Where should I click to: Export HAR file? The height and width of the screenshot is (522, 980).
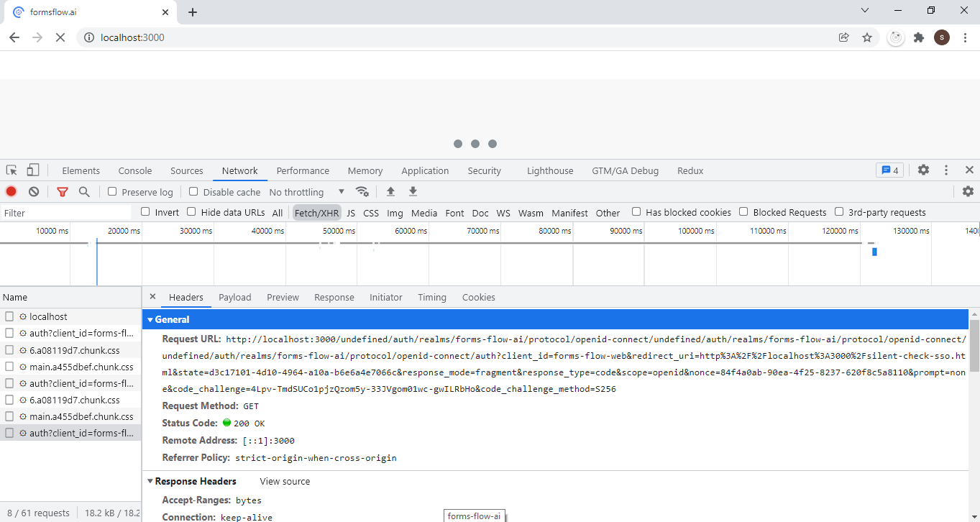pyautogui.click(x=413, y=191)
